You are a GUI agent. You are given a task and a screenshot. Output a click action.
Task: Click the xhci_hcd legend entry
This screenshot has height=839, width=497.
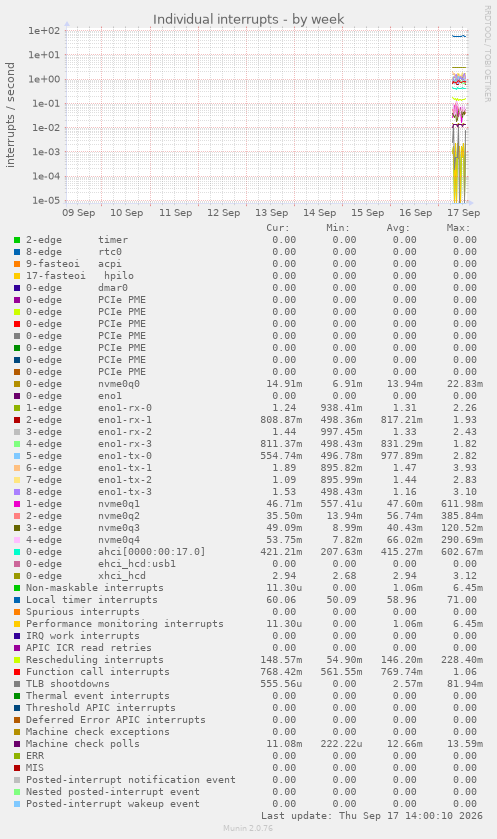click(x=86, y=576)
